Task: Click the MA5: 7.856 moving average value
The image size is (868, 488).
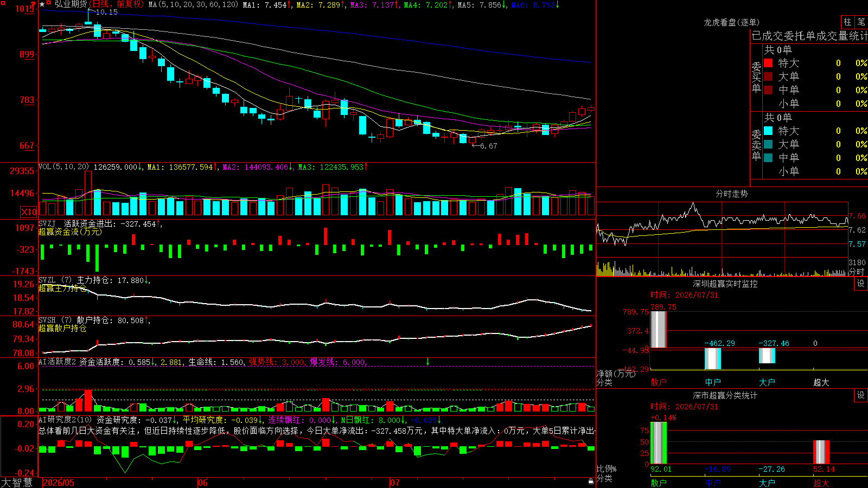Action: [x=482, y=4]
